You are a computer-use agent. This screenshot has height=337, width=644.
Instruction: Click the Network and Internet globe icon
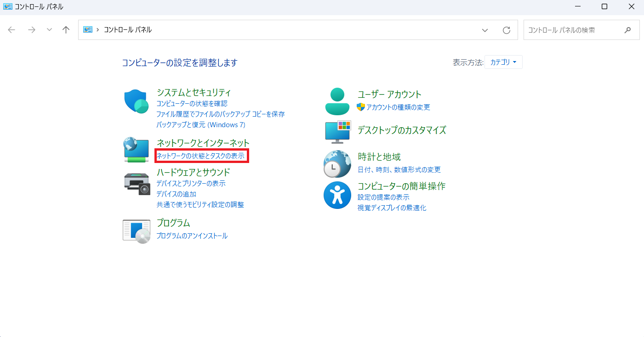point(136,150)
